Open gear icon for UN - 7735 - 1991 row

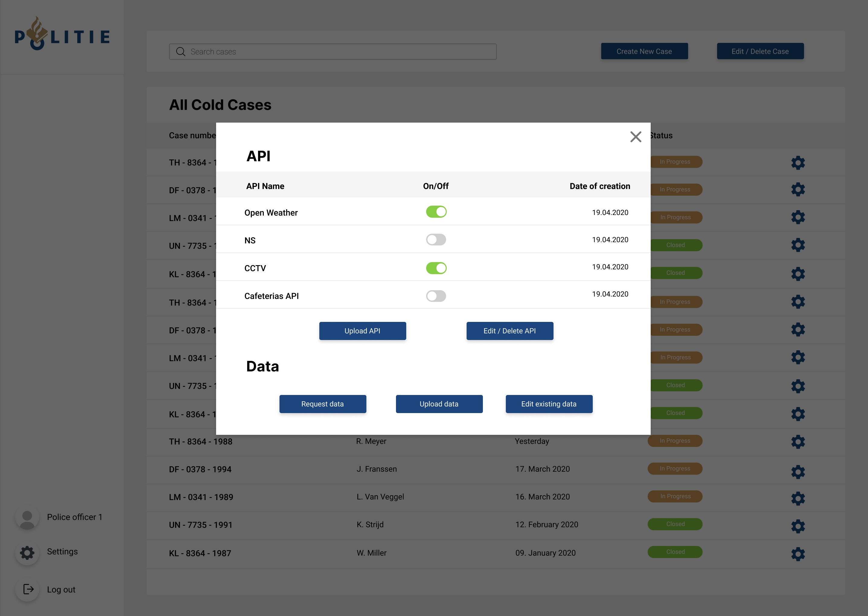click(798, 526)
